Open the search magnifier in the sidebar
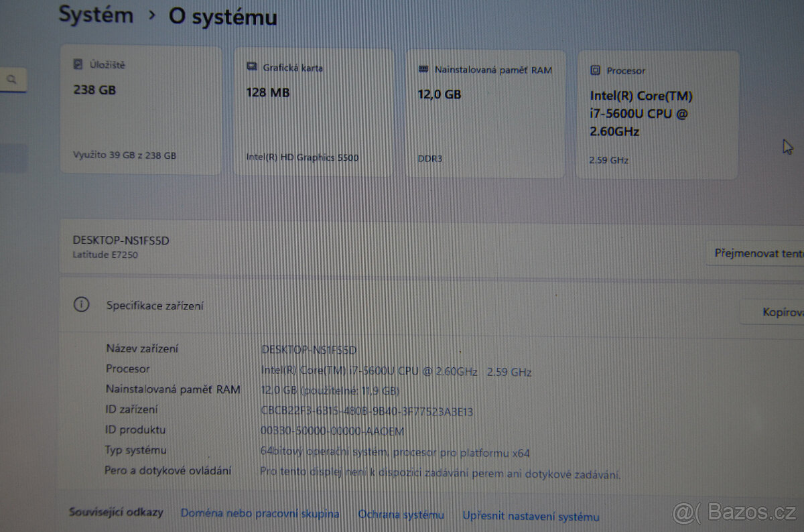The image size is (804, 532). coord(13,78)
